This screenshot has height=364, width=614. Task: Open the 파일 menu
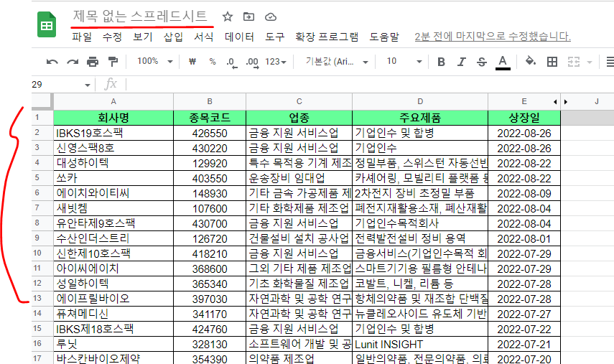pos(82,37)
